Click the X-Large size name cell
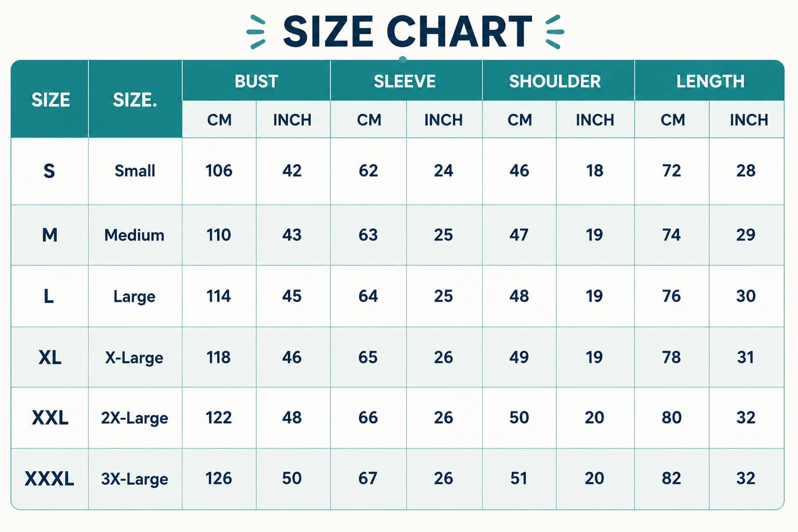The image size is (798, 532). pyautogui.click(x=135, y=357)
